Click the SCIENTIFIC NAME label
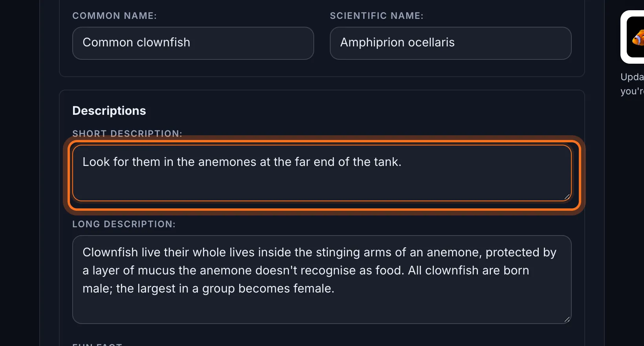644x346 pixels. [x=377, y=16]
